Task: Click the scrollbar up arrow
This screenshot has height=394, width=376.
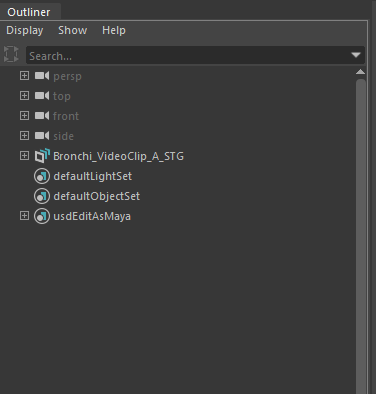Action: pos(361,72)
